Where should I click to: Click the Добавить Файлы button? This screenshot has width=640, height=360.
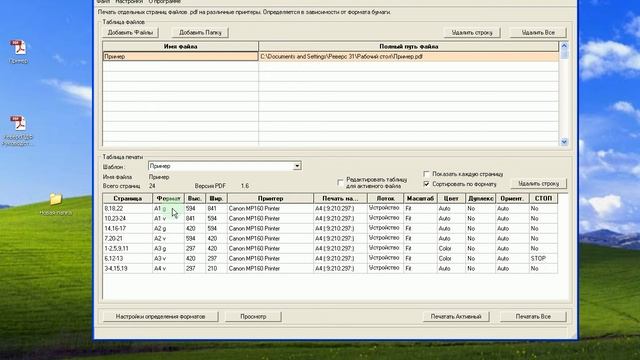[x=130, y=32]
